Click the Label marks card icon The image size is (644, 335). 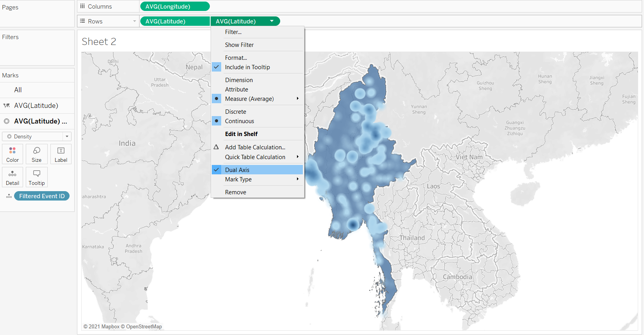(61, 154)
